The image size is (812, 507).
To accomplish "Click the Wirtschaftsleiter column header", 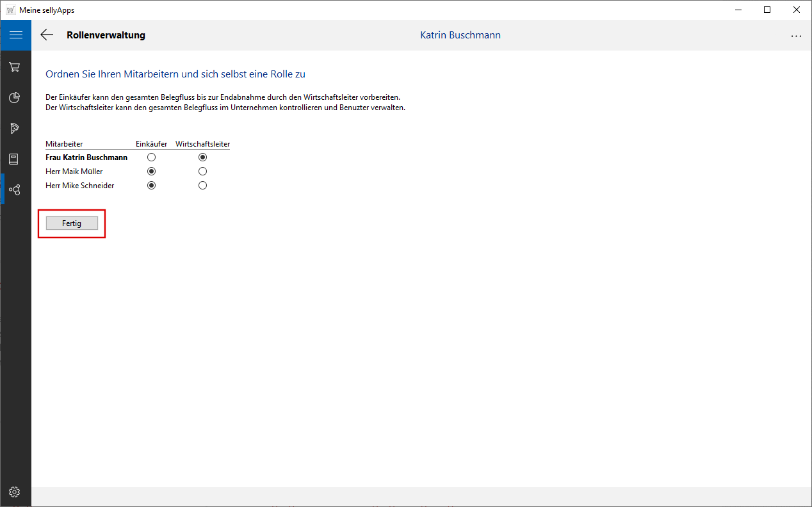I will click(x=202, y=144).
